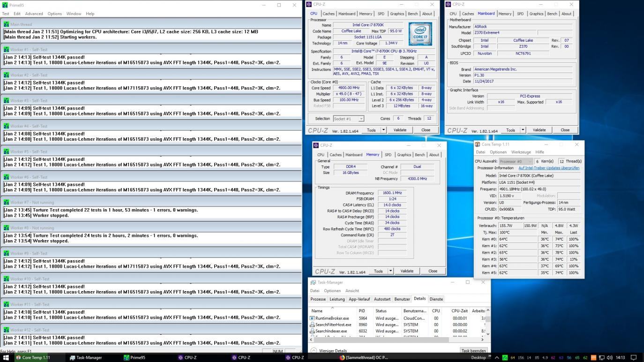Click Validate in Memory CPU-Z window
Viewport: 644px width, 362px height.
coord(407,271)
